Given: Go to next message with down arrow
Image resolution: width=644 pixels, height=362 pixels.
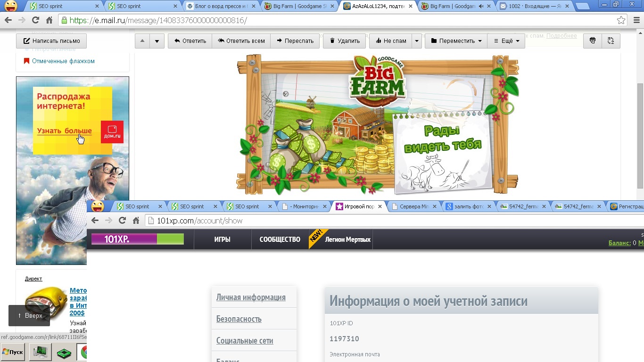Looking at the screenshot, I should pos(157,41).
